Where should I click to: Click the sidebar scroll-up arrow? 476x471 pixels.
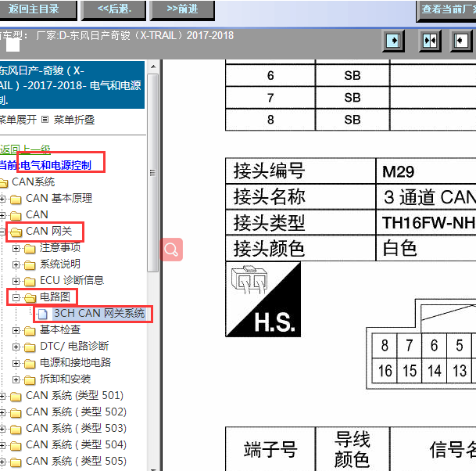[x=153, y=67]
